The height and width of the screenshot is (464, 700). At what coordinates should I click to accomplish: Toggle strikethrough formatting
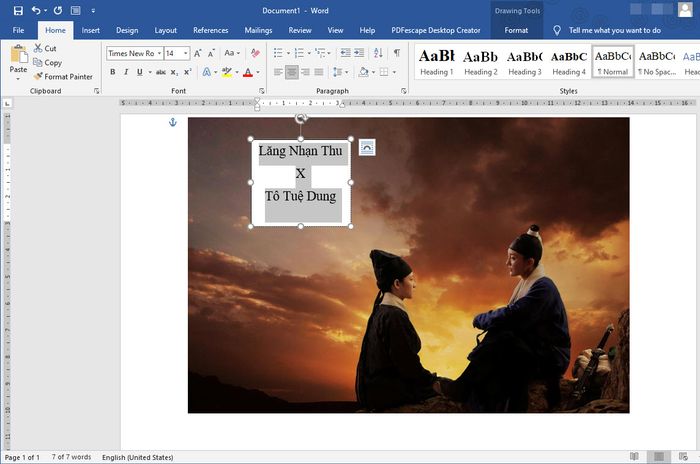(x=161, y=72)
